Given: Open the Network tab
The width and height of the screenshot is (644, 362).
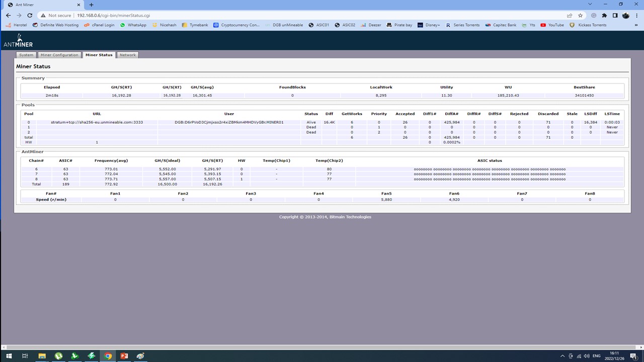Looking at the screenshot, I should coord(127,55).
